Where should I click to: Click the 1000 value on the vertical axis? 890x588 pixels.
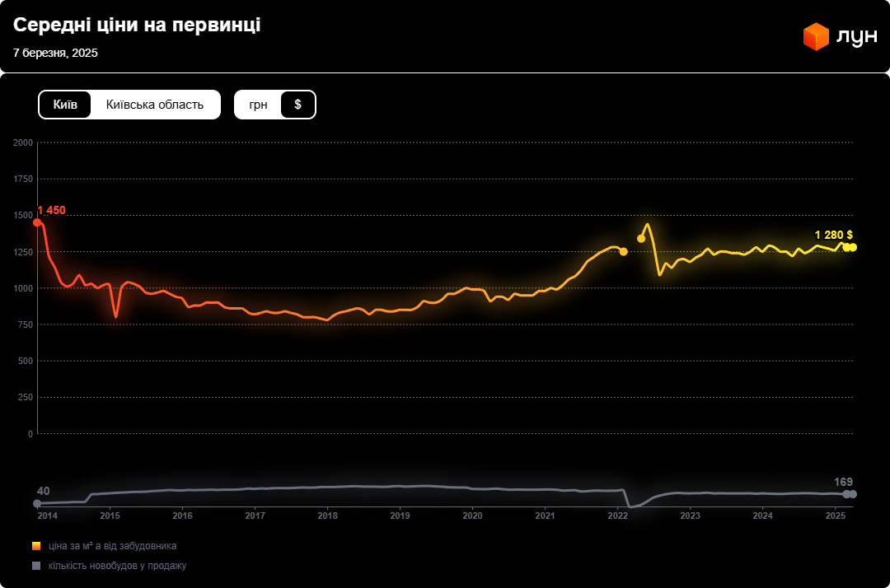point(22,288)
